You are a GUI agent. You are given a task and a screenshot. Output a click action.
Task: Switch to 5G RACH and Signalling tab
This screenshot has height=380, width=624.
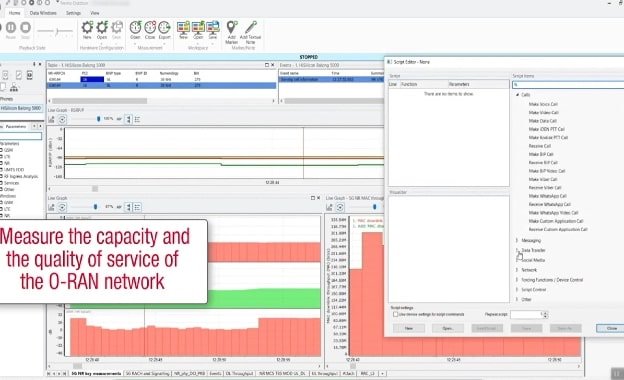pyautogui.click(x=148, y=374)
